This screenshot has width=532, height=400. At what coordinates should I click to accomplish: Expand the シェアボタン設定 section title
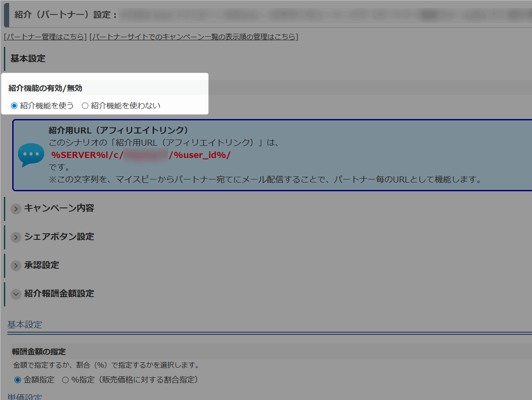59,237
